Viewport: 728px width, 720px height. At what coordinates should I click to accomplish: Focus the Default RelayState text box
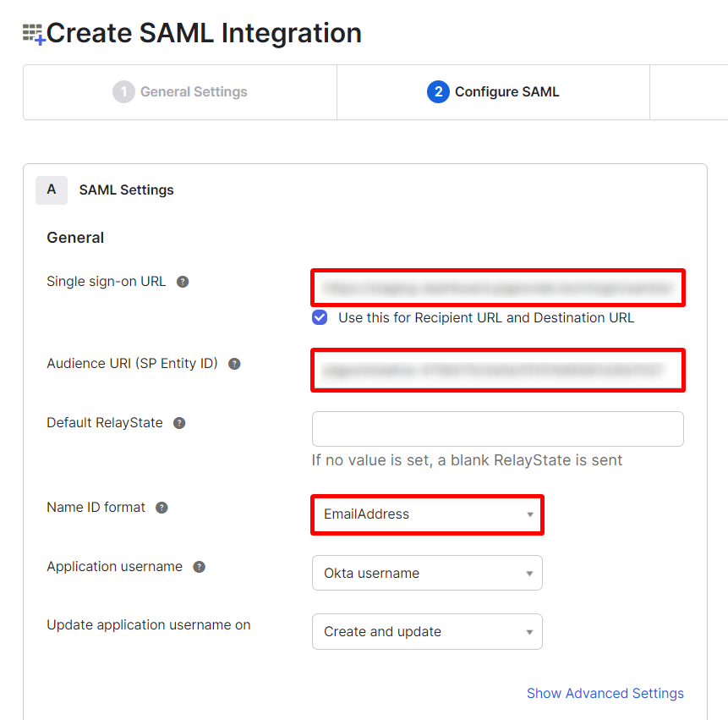(497, 429)
